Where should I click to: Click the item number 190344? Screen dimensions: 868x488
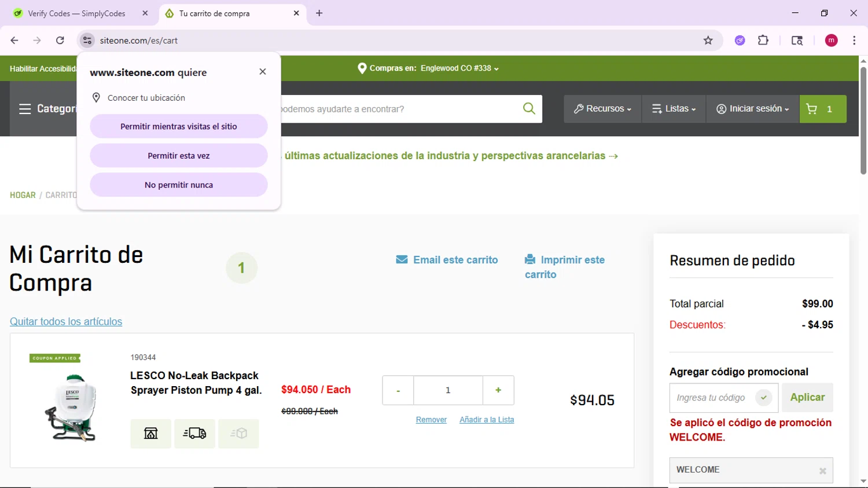[x=143, y=357]
